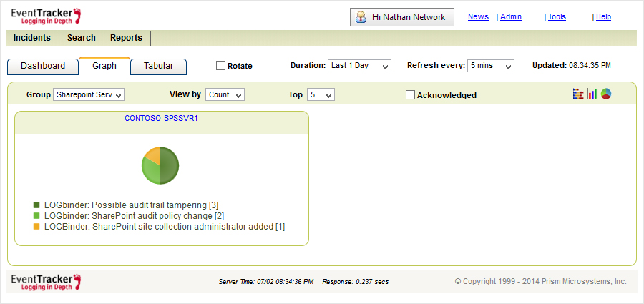
Task: Switch to vertical bar chart view
Action: point(592,94)
